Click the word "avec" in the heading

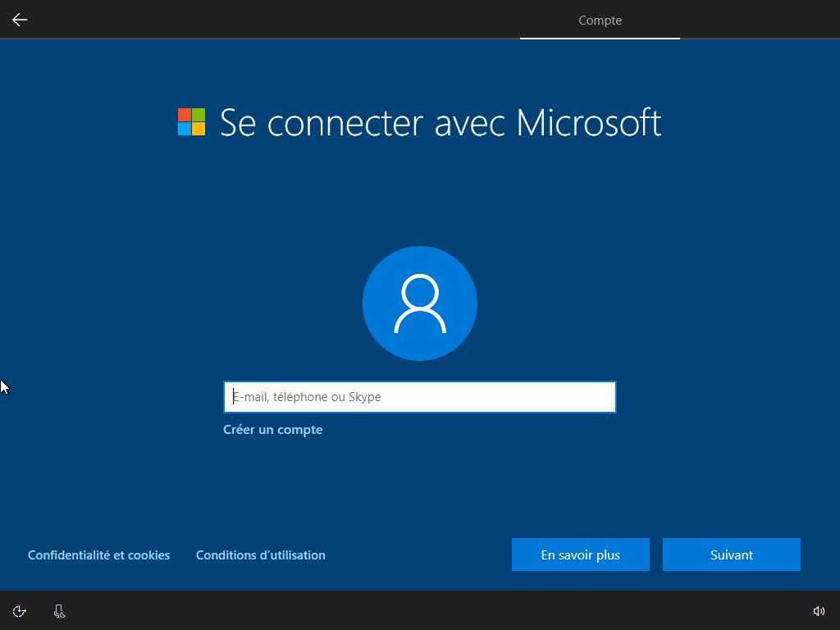click(470, 123)
